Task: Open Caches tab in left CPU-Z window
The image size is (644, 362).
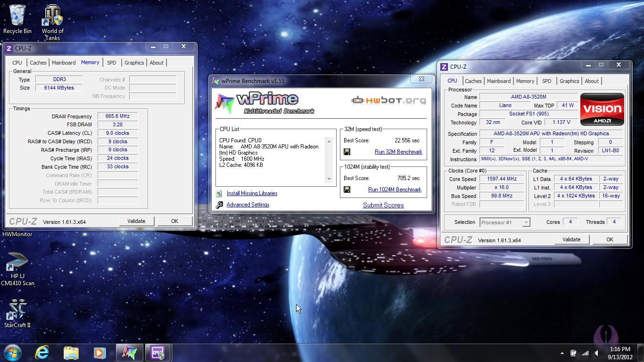Action: tap(38, 63)
